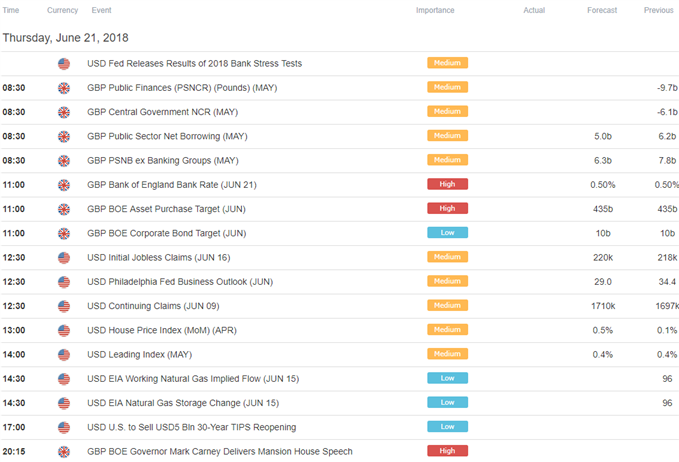Screen dimensions: 679x462
Task: Click forecast value 6.3b for PSNB ex Banking
Action: point(603,161)
